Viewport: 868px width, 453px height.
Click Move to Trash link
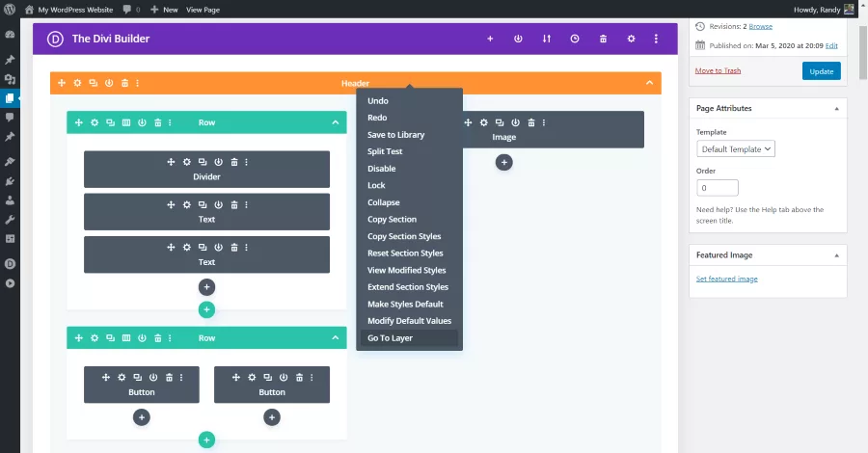pos(718,70)
